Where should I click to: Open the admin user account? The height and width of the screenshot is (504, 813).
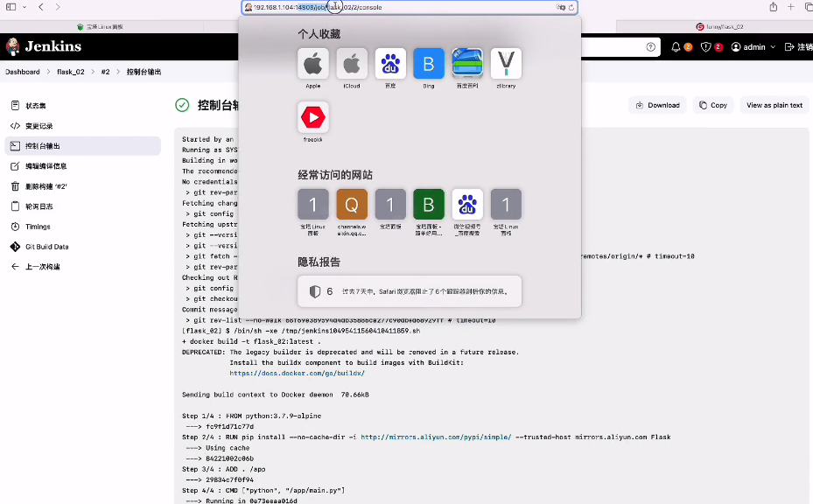click(748, 46)
